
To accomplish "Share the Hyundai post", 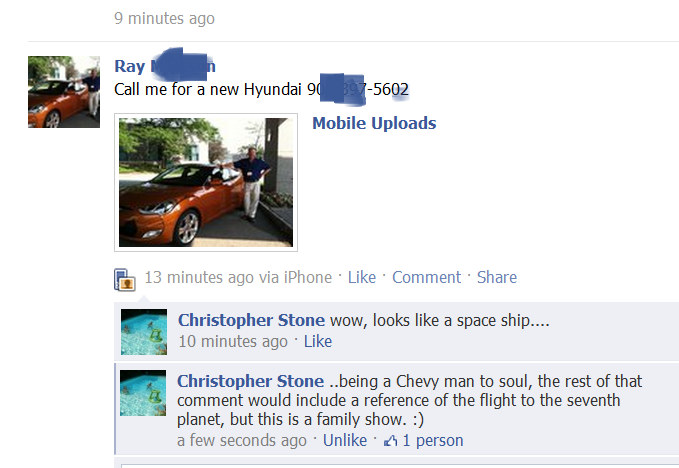I will tap(497, 278).
